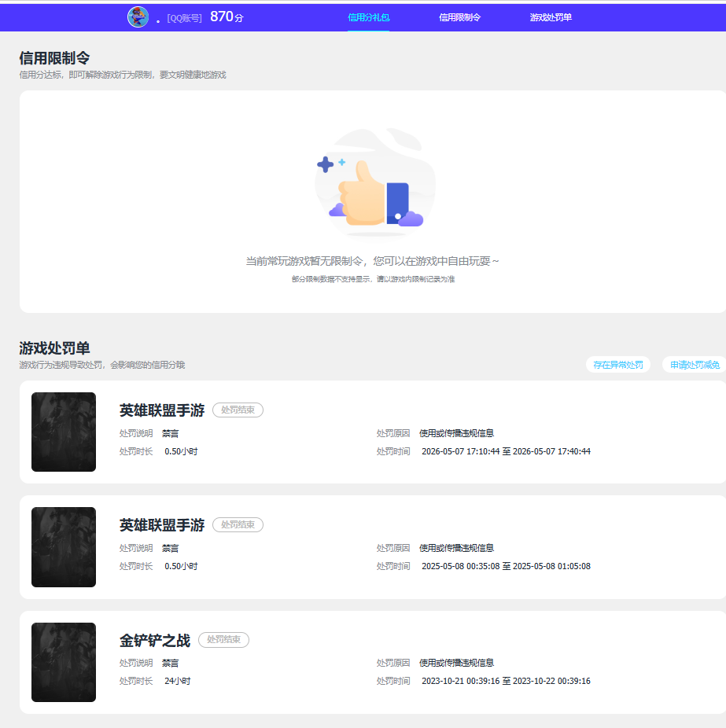Click the 申请处罚减免 button

[695, 365]
